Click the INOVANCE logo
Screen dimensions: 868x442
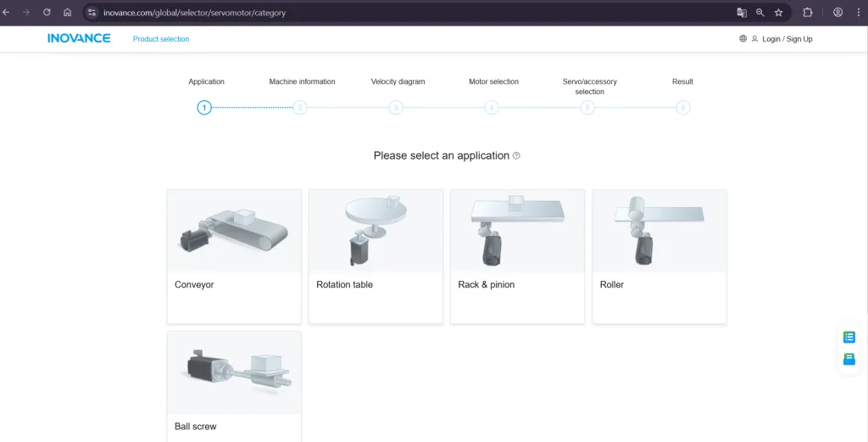[x=79, y=38]
